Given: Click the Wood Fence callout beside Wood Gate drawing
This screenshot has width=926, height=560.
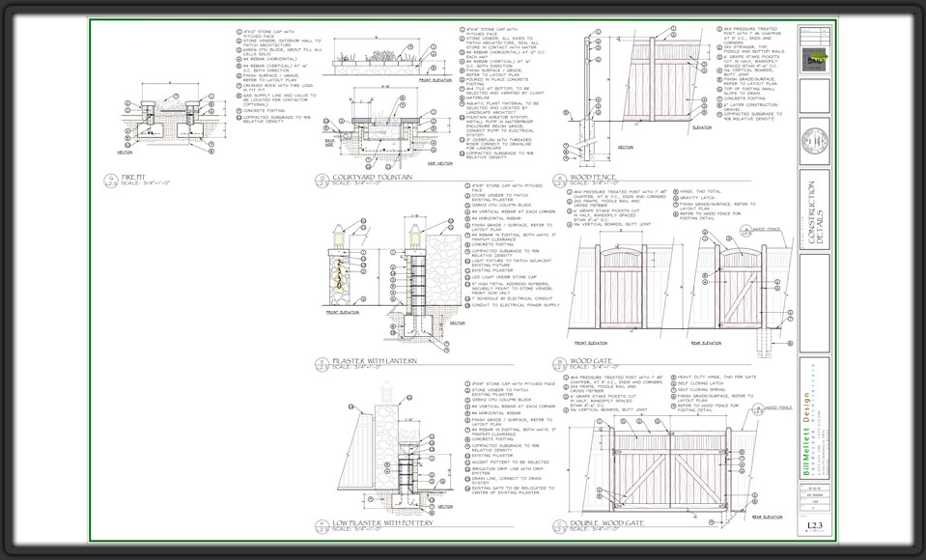Looking at the screenshot, I should click(766, 229).
